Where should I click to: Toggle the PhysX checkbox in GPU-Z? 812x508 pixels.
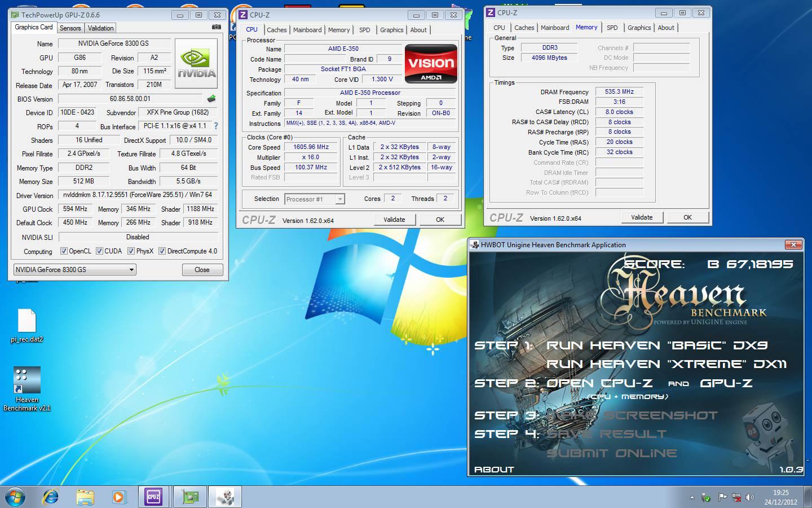(x=131, y=251)
